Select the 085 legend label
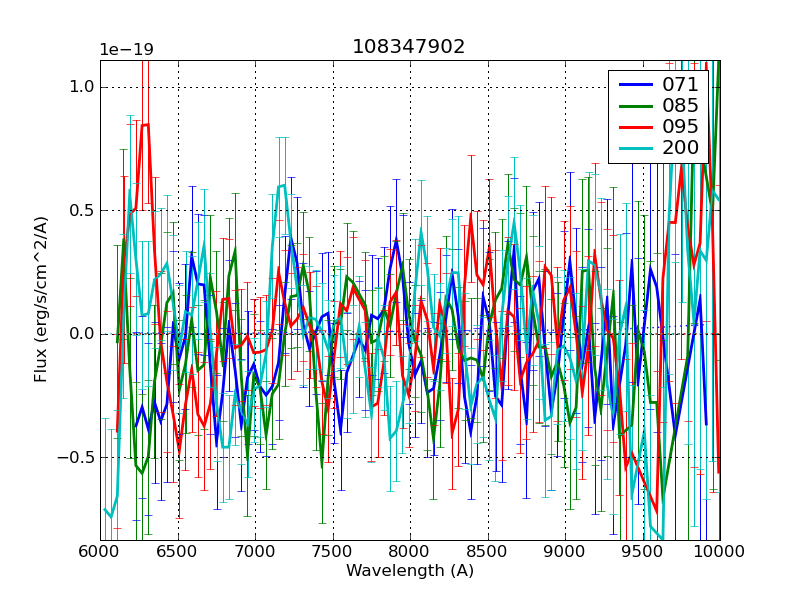The image size is (800, 600). tap(680, 107)
